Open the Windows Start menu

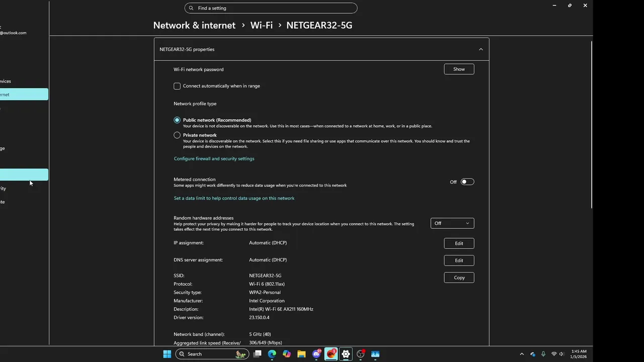click(167, 354)
